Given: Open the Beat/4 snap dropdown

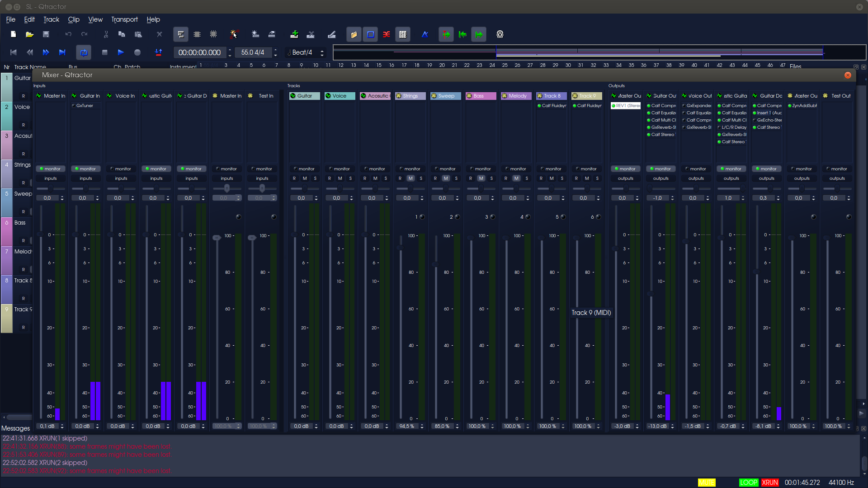Looking at the screenshot, I should coord(306,52).
